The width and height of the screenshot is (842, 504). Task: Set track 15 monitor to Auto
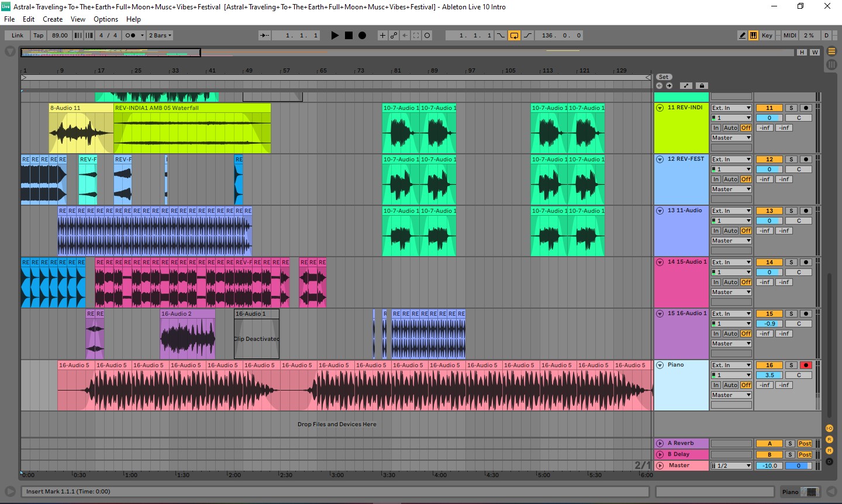[x=730, y=334]
